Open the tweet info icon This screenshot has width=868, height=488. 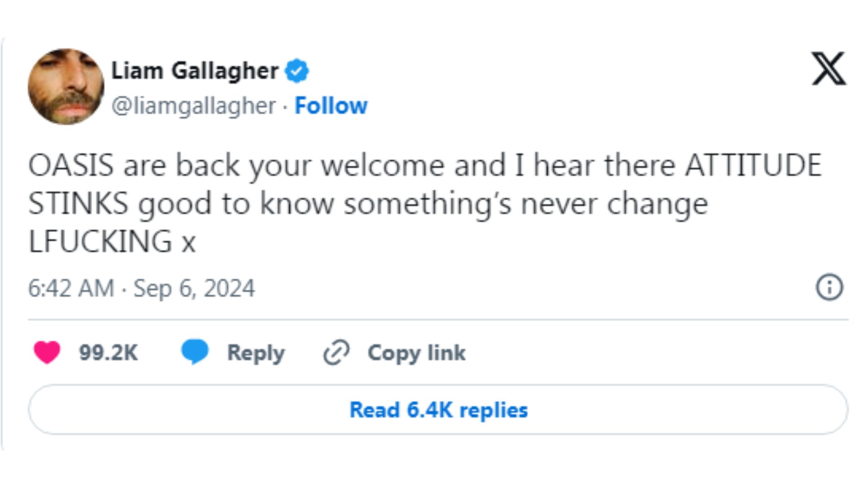click(829, 287)
